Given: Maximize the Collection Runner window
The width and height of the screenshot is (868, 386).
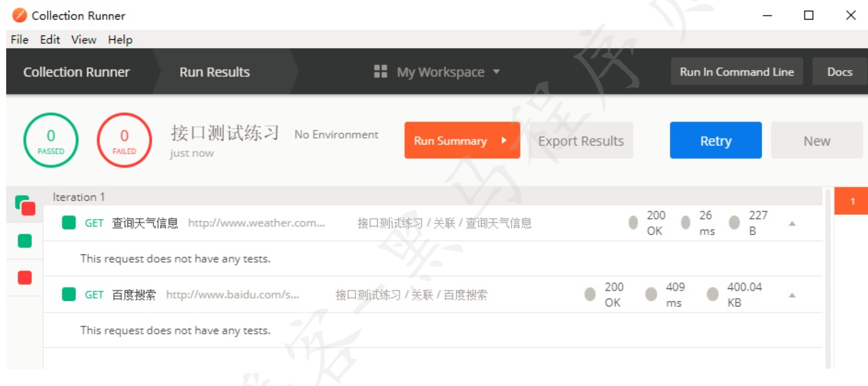Looking at the screenshot, I should click(x=809, y=15).
